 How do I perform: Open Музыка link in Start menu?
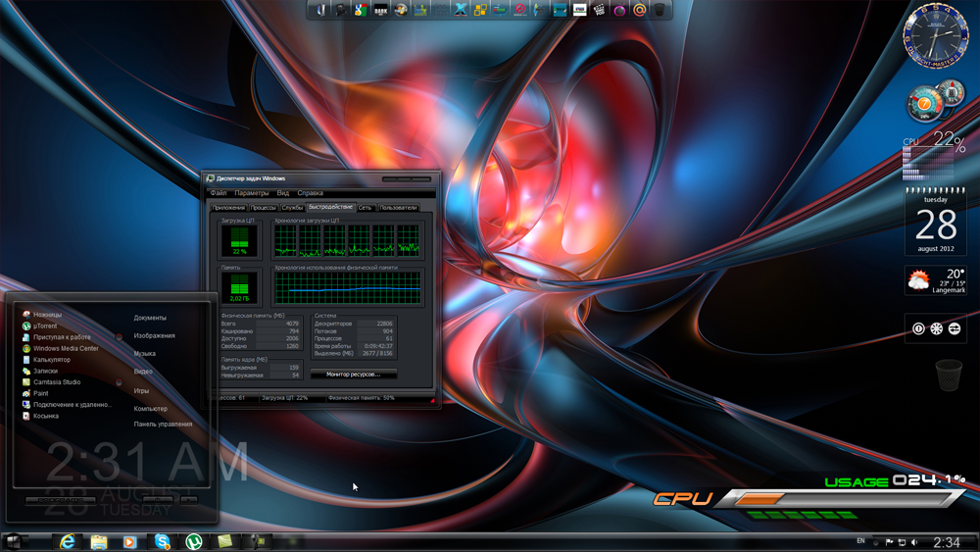[144, 353]
